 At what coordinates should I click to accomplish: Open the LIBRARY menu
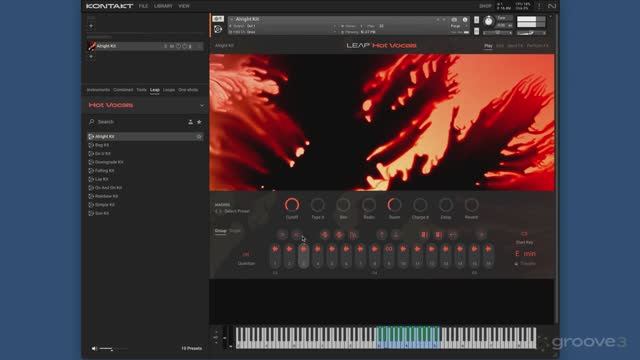click(163, 6)
